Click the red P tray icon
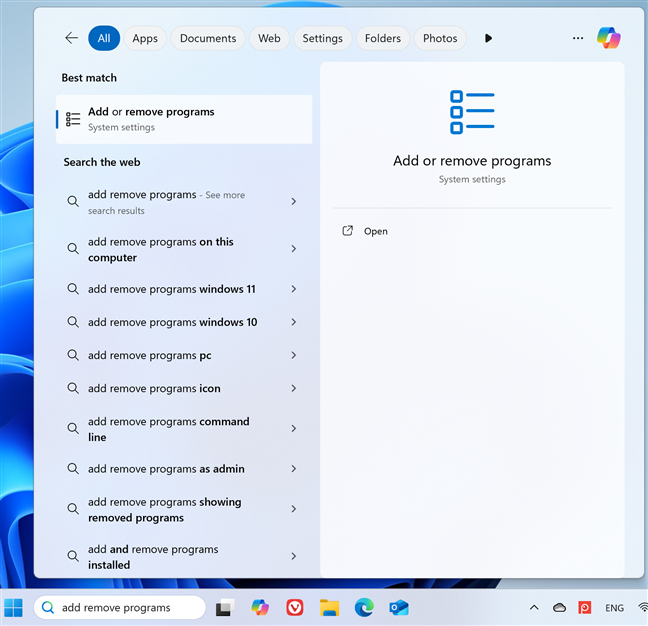Viewport: 648px width, 626px height. coord(584,607)
